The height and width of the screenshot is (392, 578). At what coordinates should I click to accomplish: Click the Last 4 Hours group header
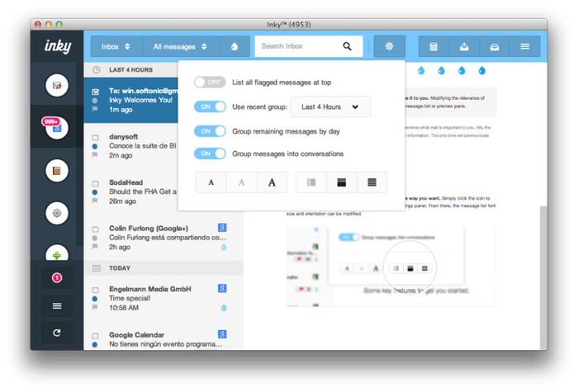(x=130, y=69)
